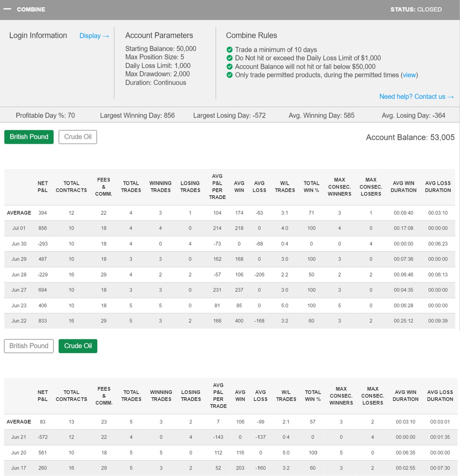Select the Jul 01 row in table

pyautogui.click(x=19, y=228)
